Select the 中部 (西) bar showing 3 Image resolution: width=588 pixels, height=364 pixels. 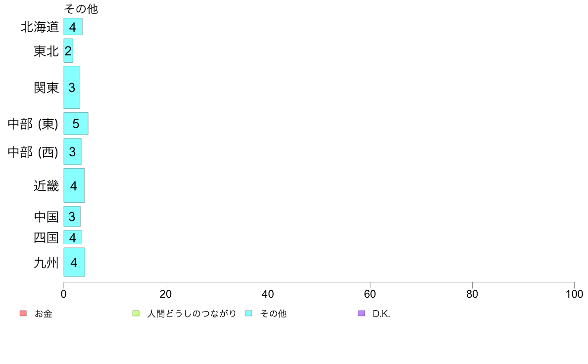[72, 151]
